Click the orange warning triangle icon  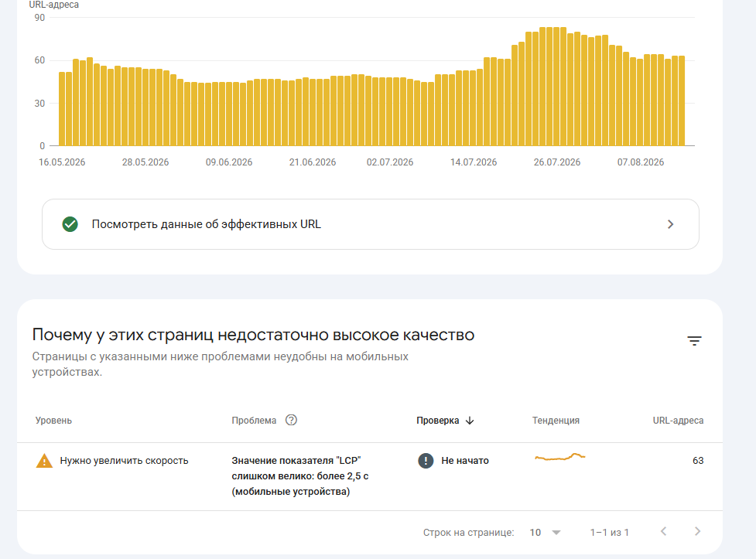click(44, 461)
